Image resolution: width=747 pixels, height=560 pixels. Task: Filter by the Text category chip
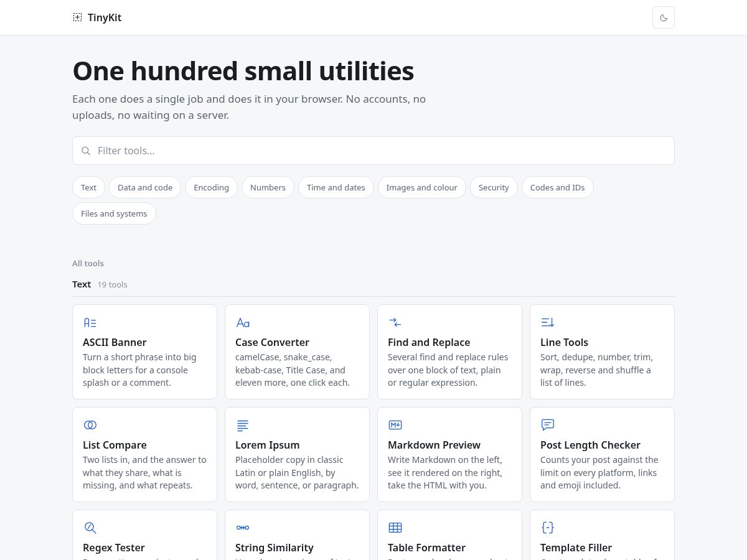tap(88, 187)
